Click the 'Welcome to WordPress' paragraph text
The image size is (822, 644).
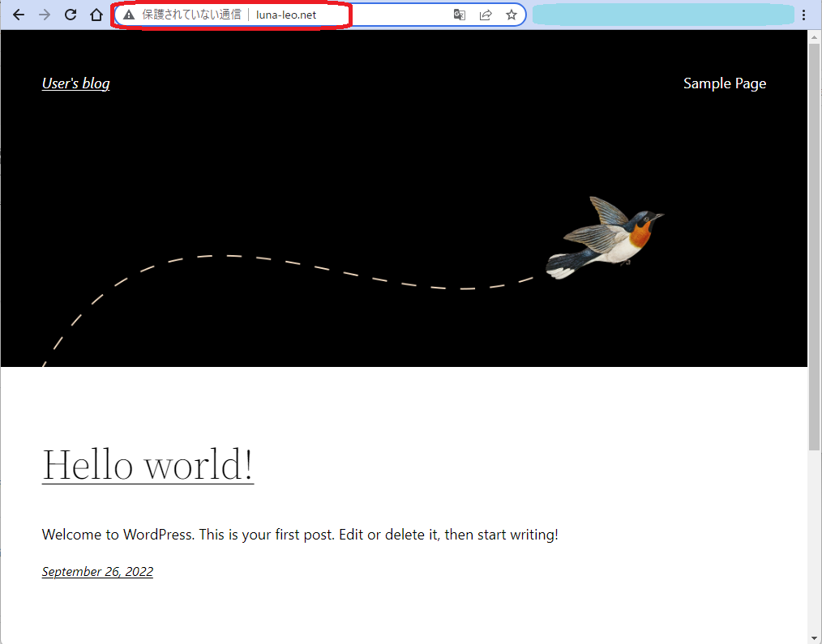click(300, 535)
